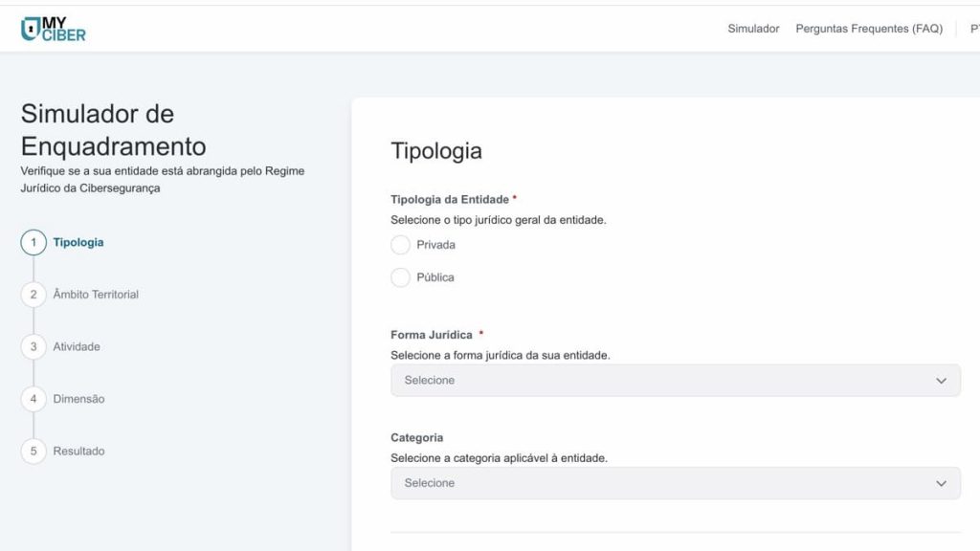Click the MY CIBER shield logo
This screenshot has height=551, width=980.
point(54,29)
